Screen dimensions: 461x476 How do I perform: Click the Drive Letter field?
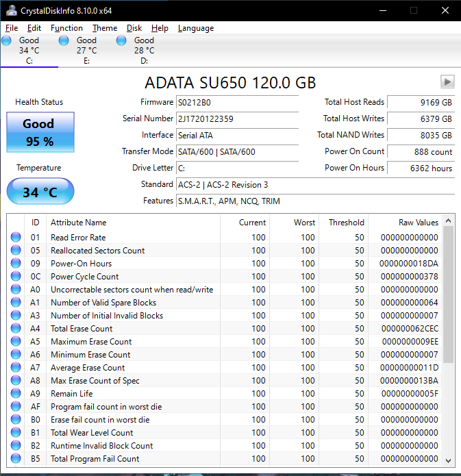(x=237, y=168)
